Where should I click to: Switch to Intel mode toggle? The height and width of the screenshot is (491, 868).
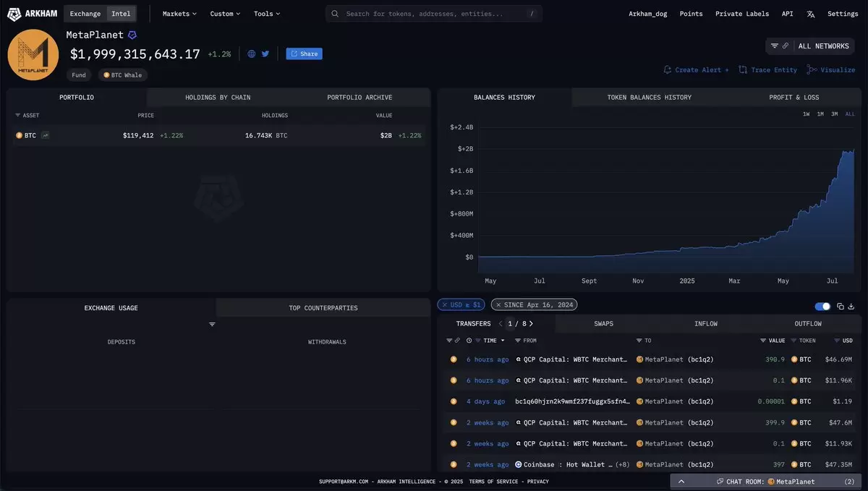tap(121, 14)
